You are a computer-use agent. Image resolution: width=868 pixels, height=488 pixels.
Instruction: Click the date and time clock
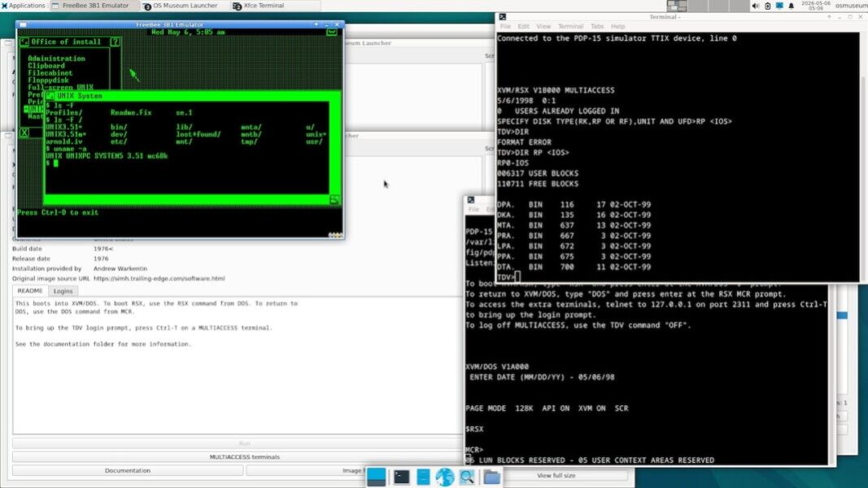(815, 6)
